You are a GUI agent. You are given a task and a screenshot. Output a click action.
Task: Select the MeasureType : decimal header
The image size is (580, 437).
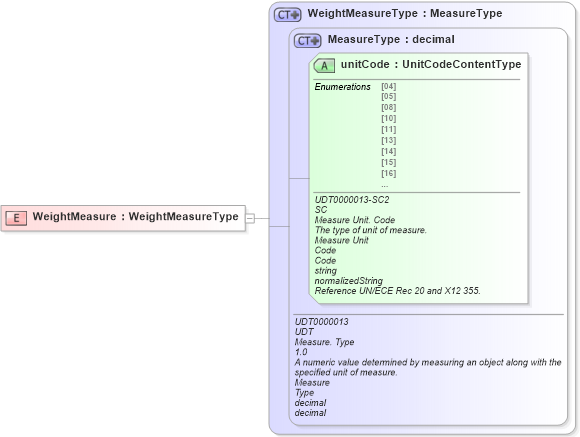391,39
